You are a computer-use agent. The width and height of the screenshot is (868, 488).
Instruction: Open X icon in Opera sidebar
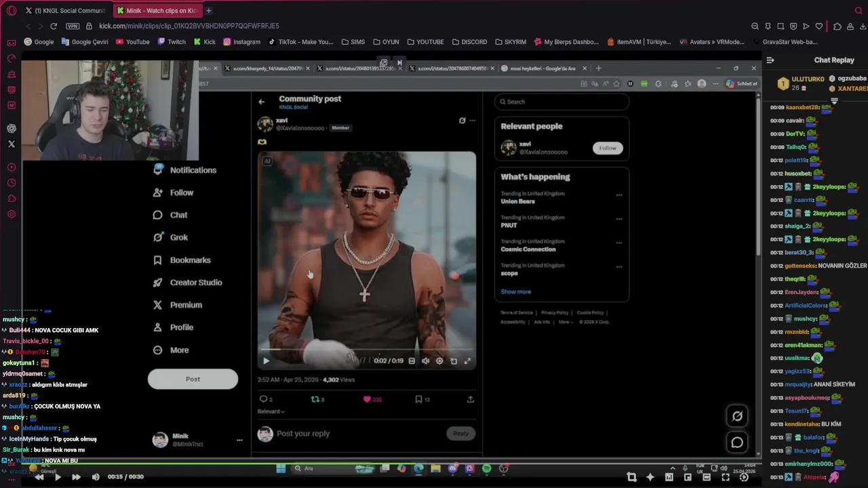pyautogui.click(x=12, y=144)
